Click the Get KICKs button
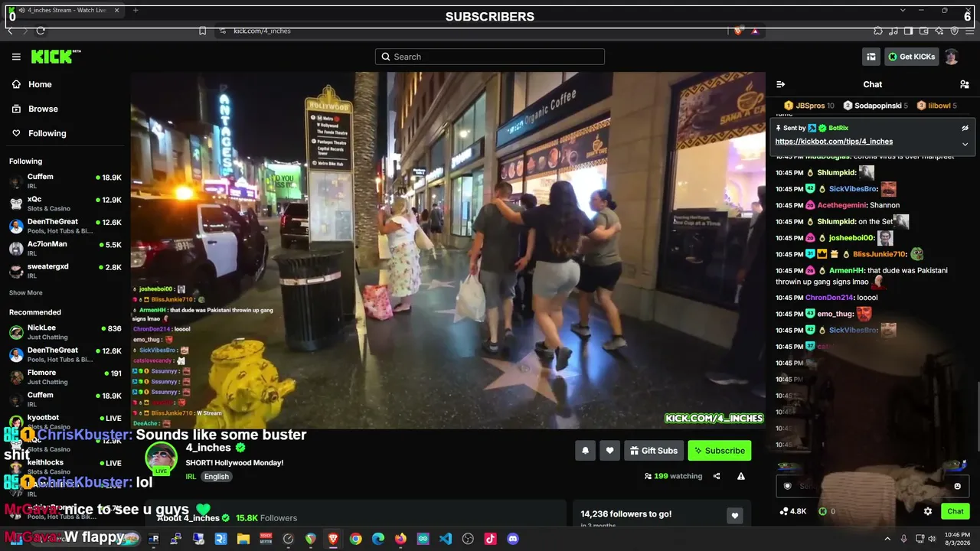This screenshot has height=551, width=980. (911, 57)
